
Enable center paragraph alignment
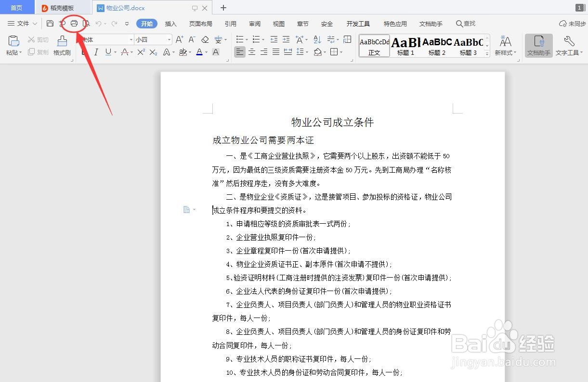pyautogui.click(x=251, y=52)
